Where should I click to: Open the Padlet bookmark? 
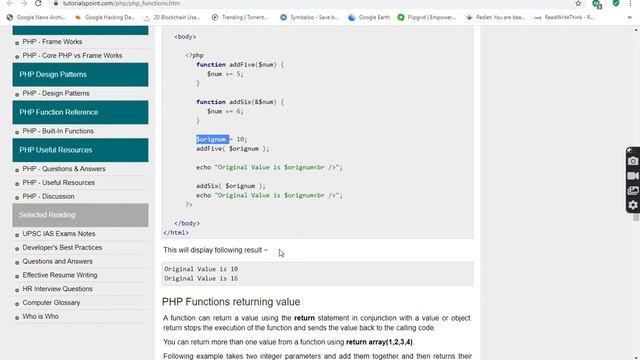[495, 18]
